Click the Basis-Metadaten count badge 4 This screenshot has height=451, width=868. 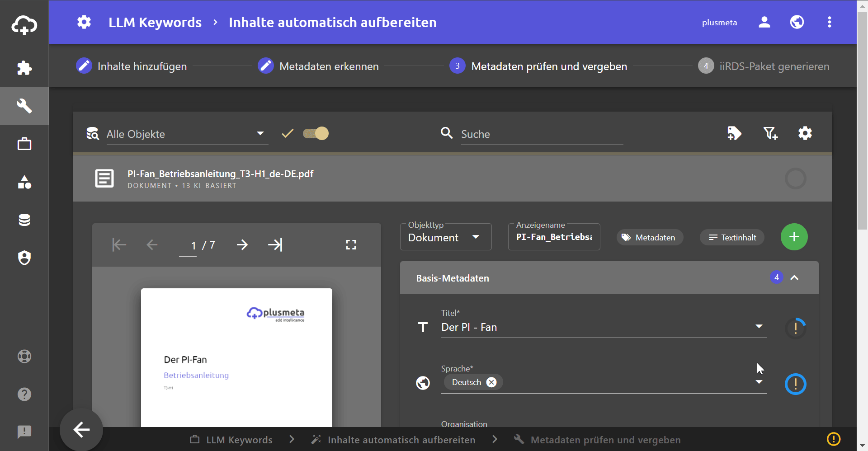click(777, 277)
